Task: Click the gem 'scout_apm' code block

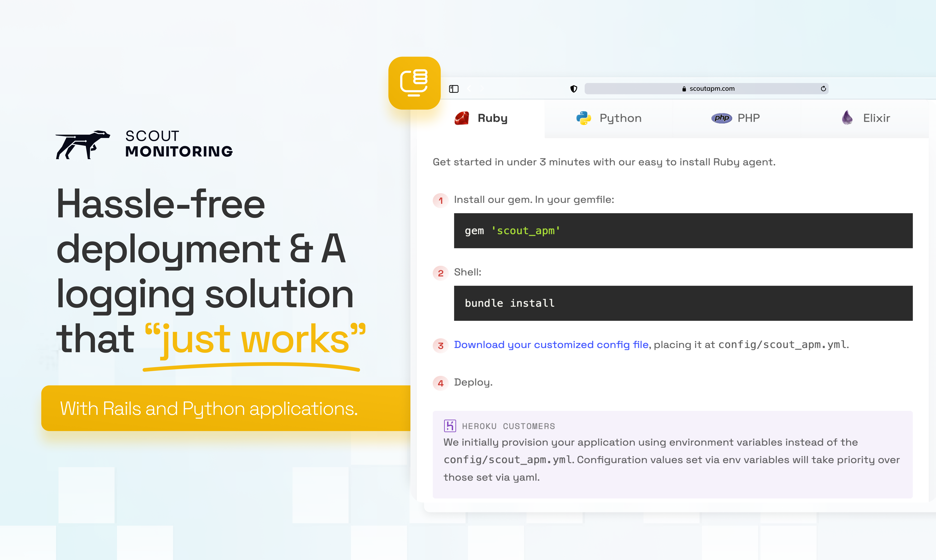Action: (x=683, y=231)
